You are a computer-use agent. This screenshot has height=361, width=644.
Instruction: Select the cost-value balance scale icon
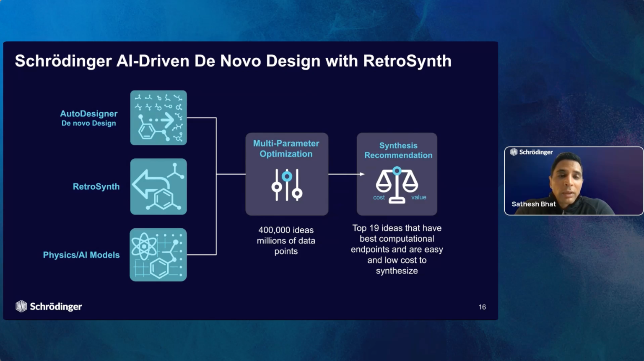tap(397, 184)
